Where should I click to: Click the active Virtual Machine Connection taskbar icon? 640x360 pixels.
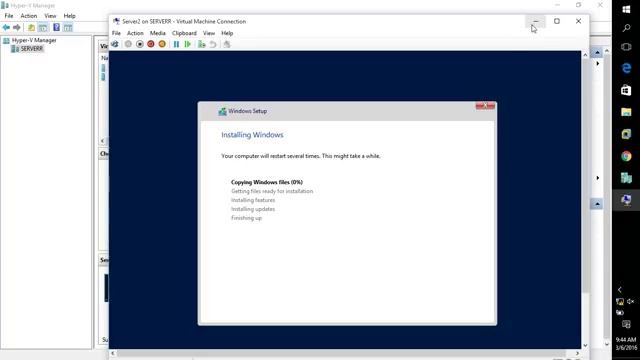click(x=626, y=200)
